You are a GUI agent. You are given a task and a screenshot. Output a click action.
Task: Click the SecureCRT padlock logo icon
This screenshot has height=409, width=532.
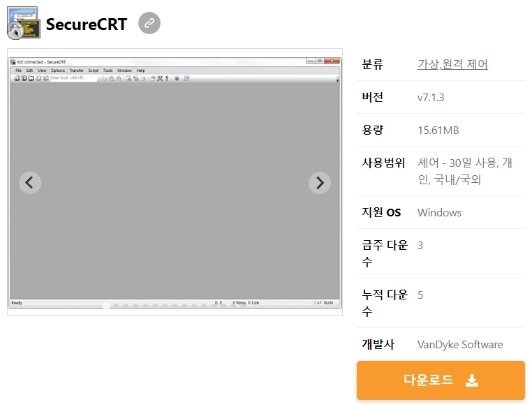point(24,23)
